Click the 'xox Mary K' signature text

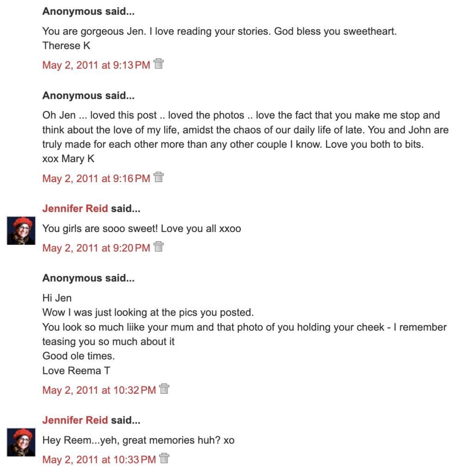point(68,159)
